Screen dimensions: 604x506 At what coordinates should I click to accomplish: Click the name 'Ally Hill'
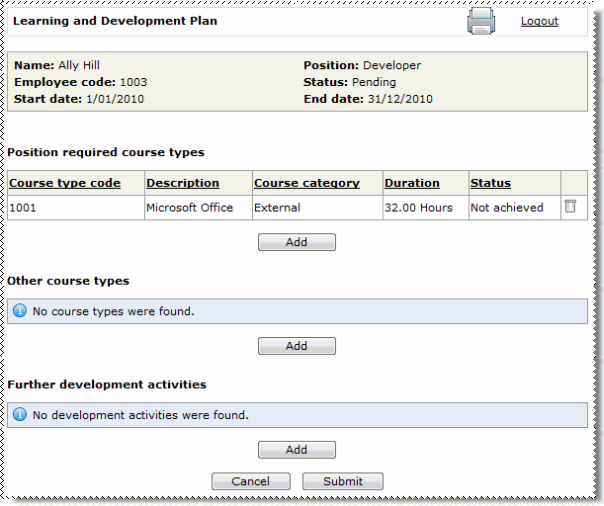[x=79, y=65]
